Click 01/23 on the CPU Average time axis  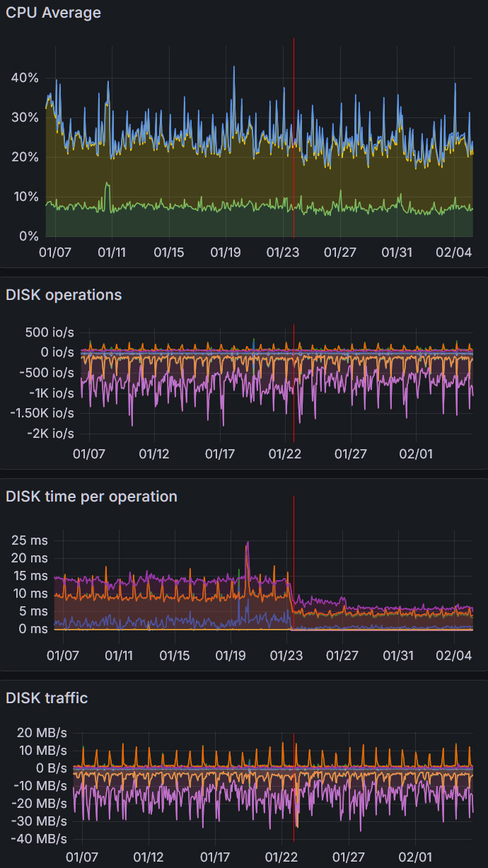point(283,252)
